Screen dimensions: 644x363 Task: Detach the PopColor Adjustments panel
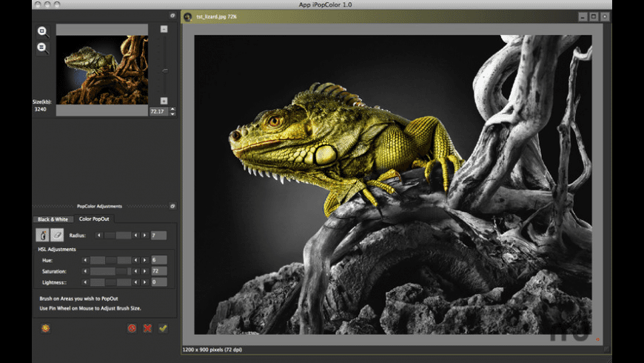(172, 206)
